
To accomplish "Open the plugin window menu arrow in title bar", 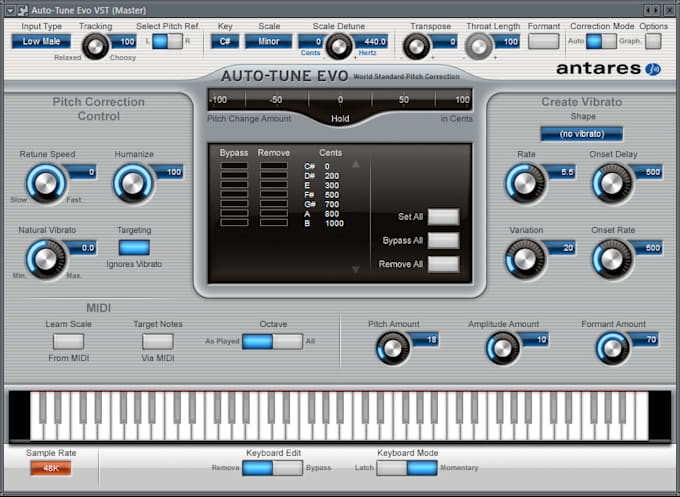I will [10, 10].
